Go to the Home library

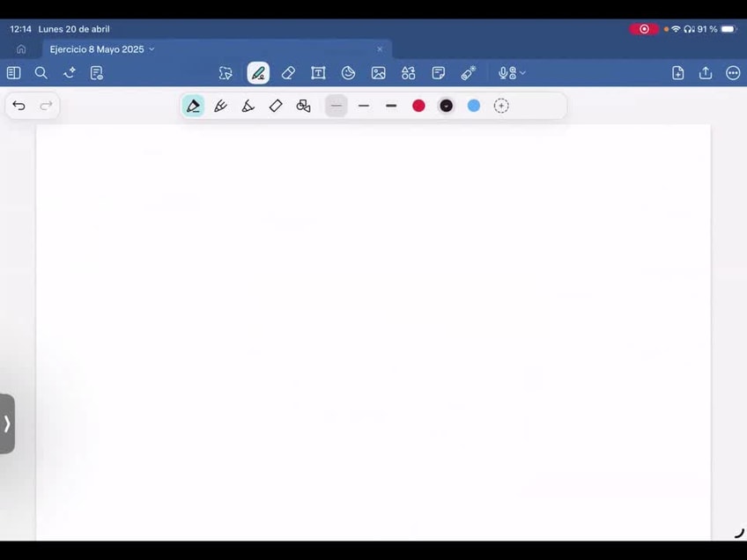(21, 49)
